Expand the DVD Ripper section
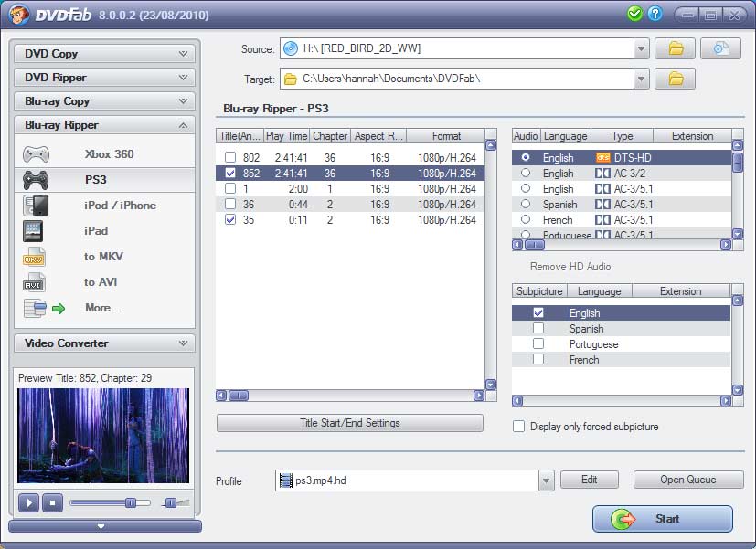Image resolution: width=756 pixels, height=549 pixels. tap(104, 77)
